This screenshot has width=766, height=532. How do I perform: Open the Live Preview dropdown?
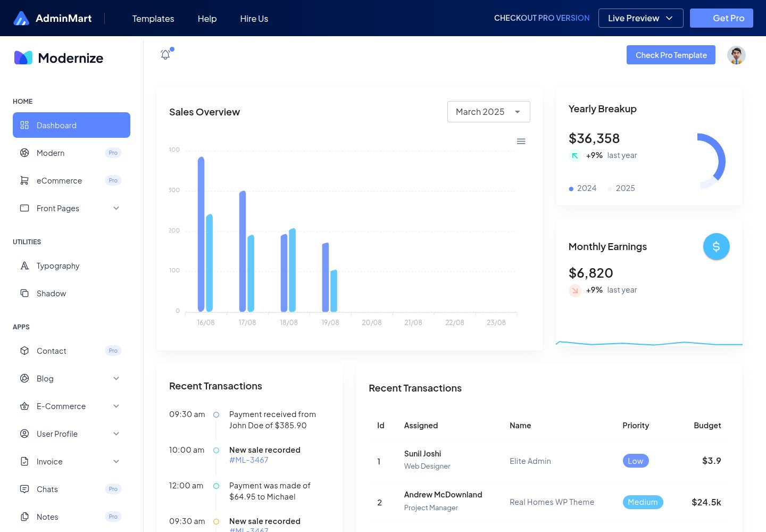coord(641,18)
